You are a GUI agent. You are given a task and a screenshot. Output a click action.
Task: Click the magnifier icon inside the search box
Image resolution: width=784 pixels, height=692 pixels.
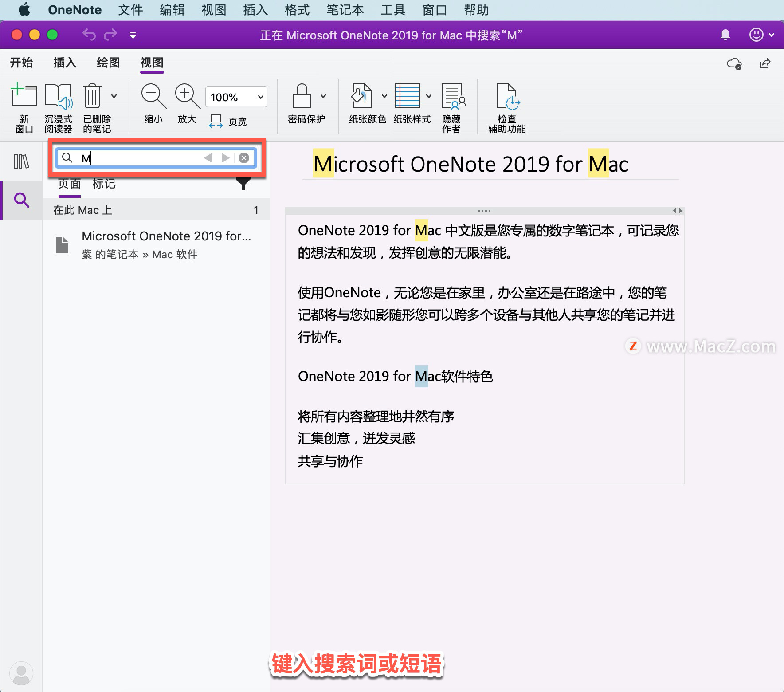(67, 158)
